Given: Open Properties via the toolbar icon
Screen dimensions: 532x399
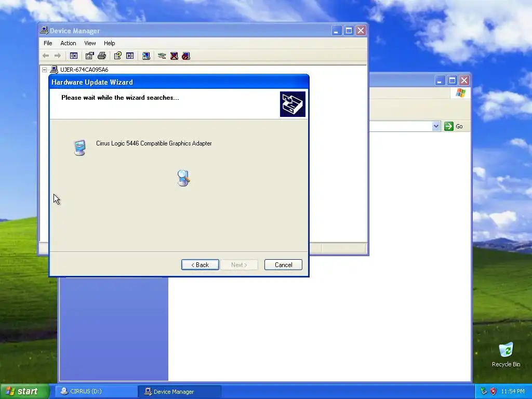Looking at the screenshot, I should pos(89,56).
